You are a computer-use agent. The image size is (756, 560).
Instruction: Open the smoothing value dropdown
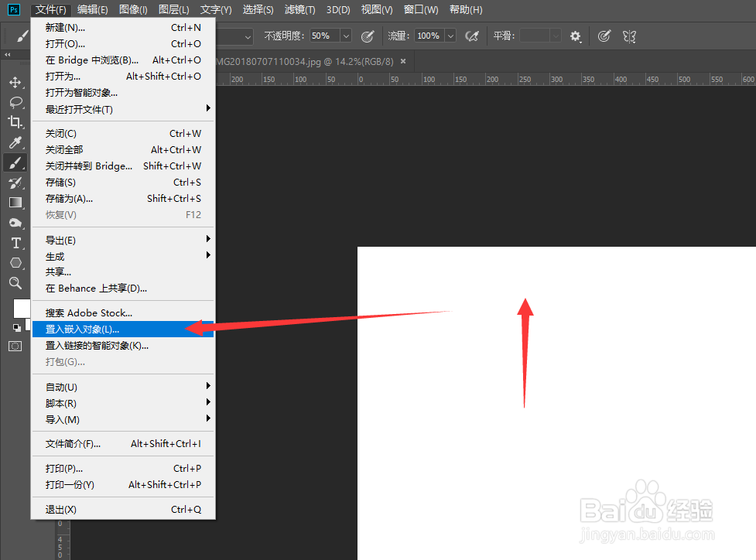(556, 36)
